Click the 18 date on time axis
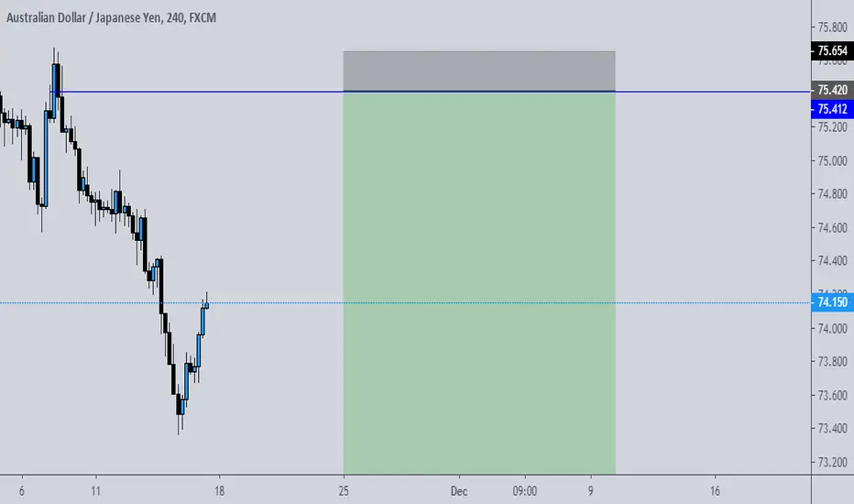 [x=219, y=491]
